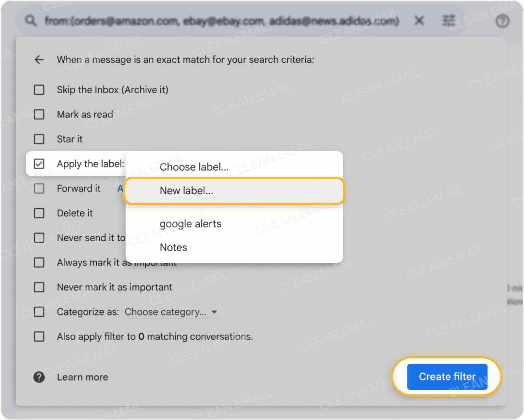Open the Learn more link
This screenshot has width=524, height=420.
click(83, 377)
